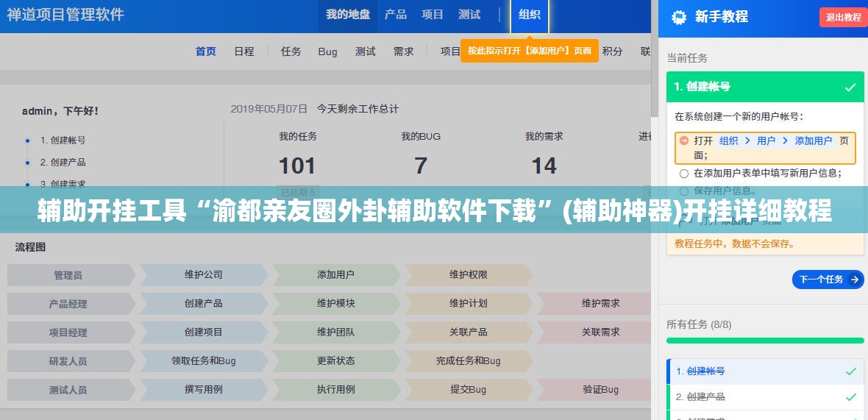Open the 项目 main menu
This screenshot has width=868, height=420.
point(433,15)
